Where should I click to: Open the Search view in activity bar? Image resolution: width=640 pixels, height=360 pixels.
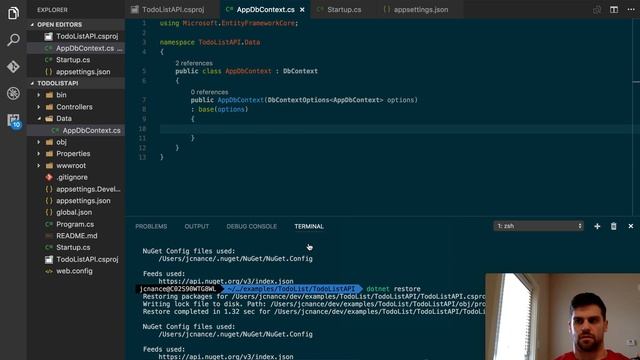(13, 40)
